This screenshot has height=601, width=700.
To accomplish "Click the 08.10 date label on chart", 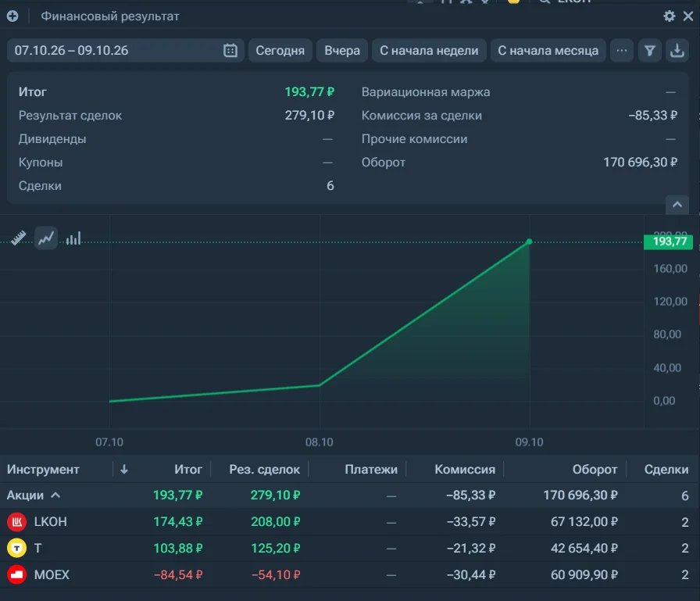I will click(x=320, y=442).
